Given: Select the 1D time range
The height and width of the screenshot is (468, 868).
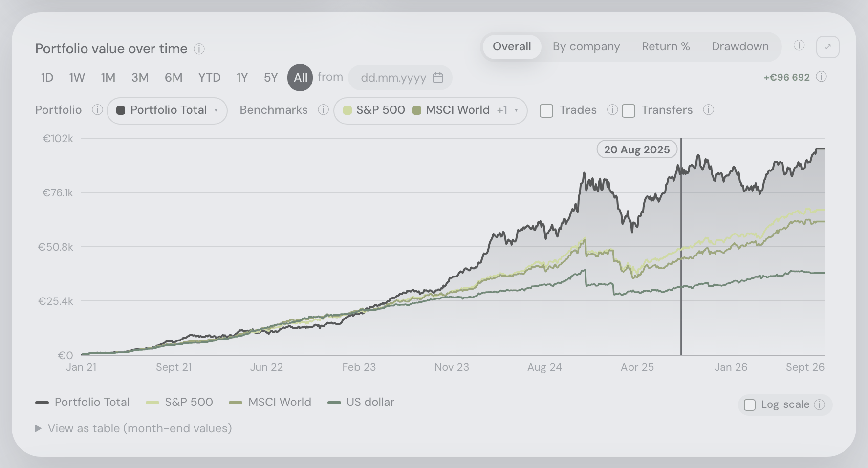Looking at the screenshot, I should click(x=47, y=78).
